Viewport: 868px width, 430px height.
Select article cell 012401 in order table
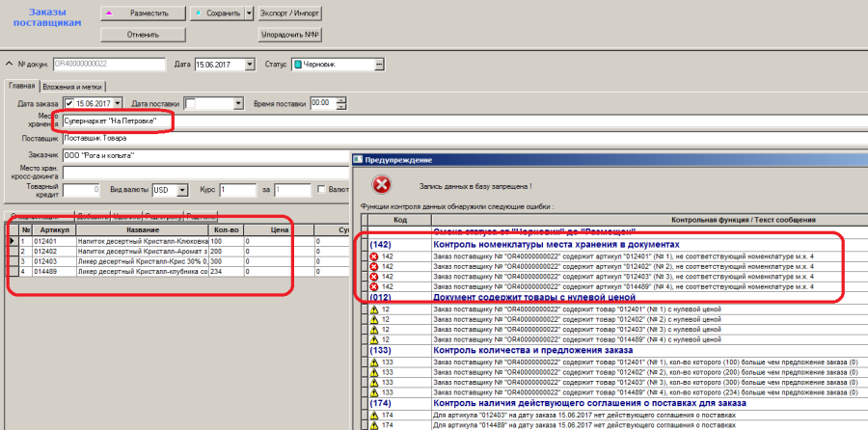[54, 241]
